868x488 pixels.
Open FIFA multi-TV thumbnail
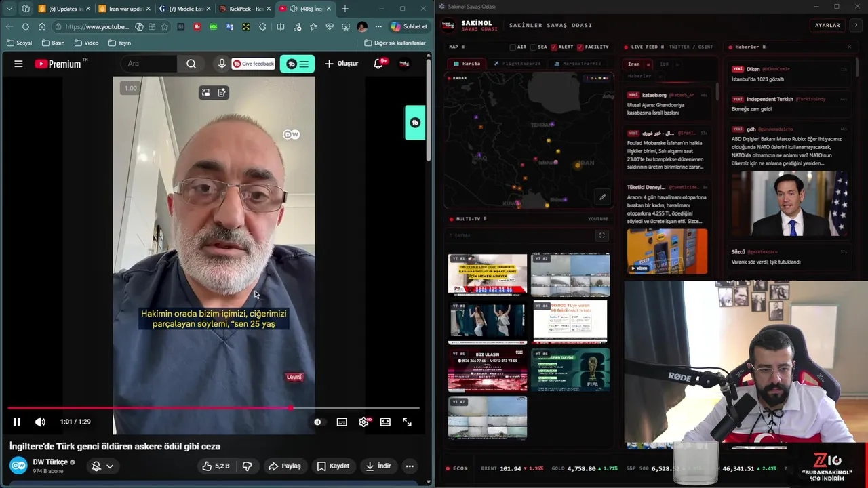coord(570,370)
